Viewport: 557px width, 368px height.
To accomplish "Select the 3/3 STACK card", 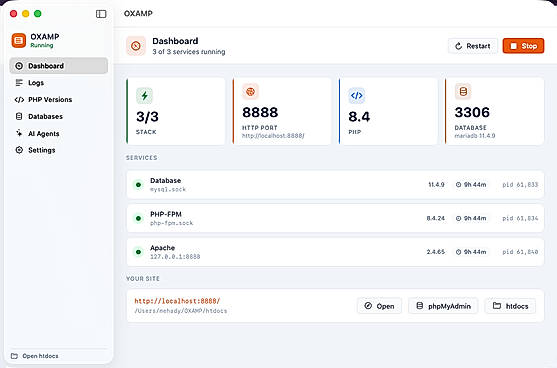I will point(176,111).
